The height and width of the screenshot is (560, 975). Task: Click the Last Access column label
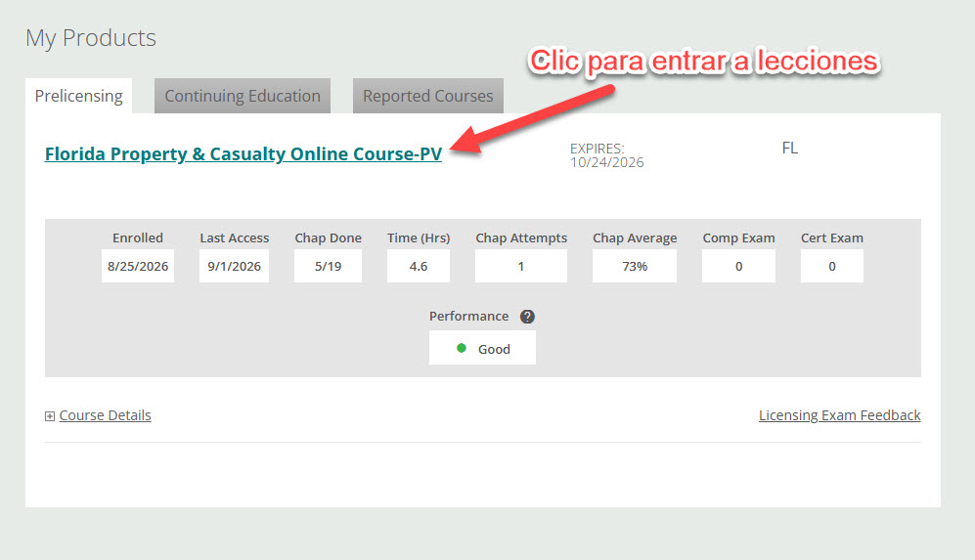click(x=235, y=238)
